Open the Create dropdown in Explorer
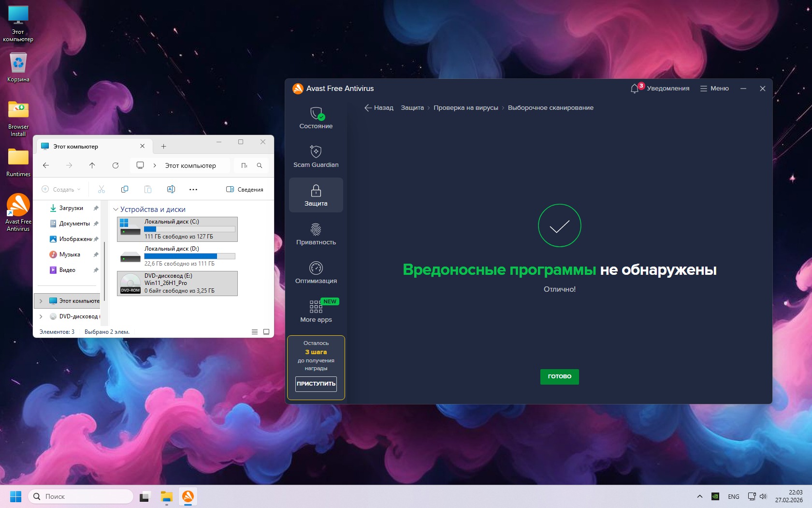The width and height of the screenshot is (812, 508). (61, 189)
